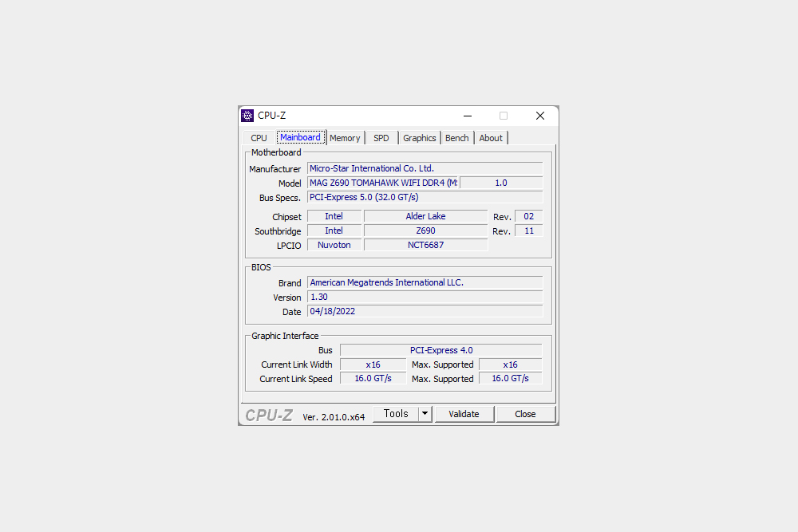798x532 pixels.
Task: Click the Current Link Speed label
Action: click(296, 379)
